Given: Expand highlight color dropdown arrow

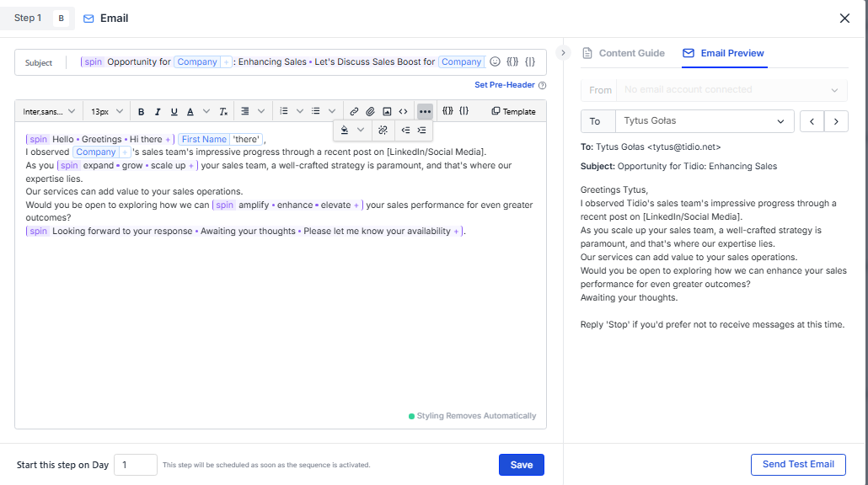Looking at the screenshot, I should (361, 130).
